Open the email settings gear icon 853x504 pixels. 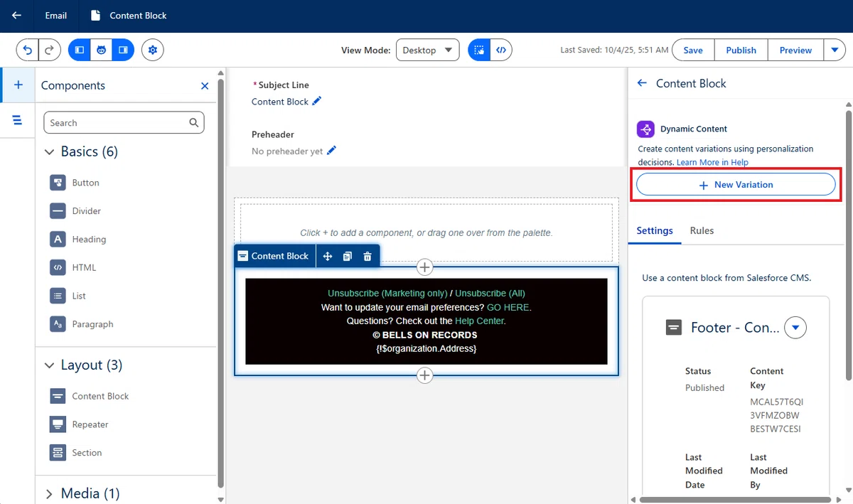tap(153, 50)
